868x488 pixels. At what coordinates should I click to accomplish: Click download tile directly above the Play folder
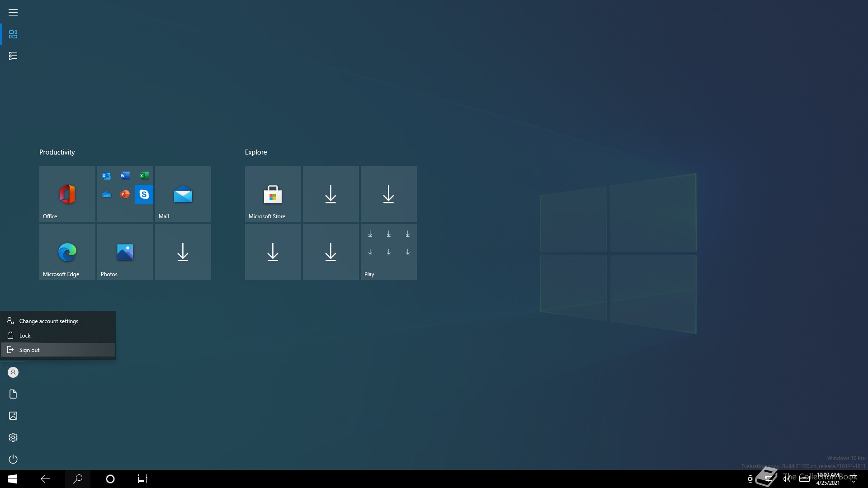point(389,194)
